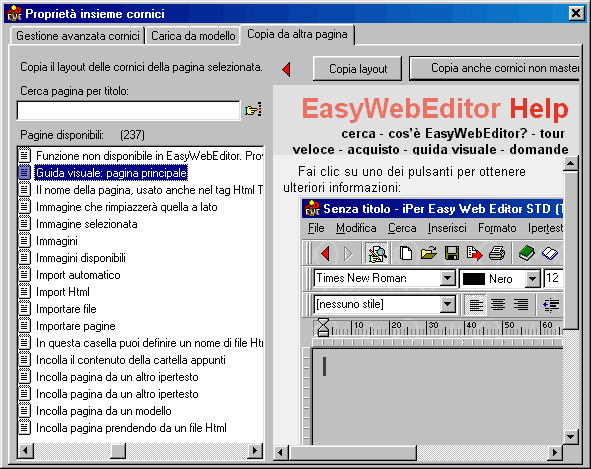Select 'Immagine selezionata' list entry
The height and width of the screenshot is (469, 591).
(87, 224)
